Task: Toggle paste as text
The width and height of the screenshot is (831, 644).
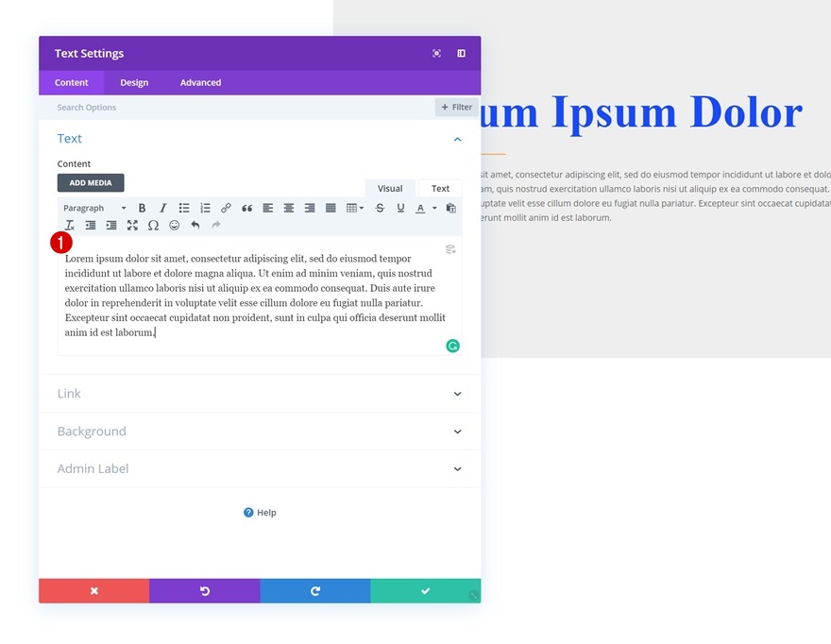Action: click(x=451, y=208)
